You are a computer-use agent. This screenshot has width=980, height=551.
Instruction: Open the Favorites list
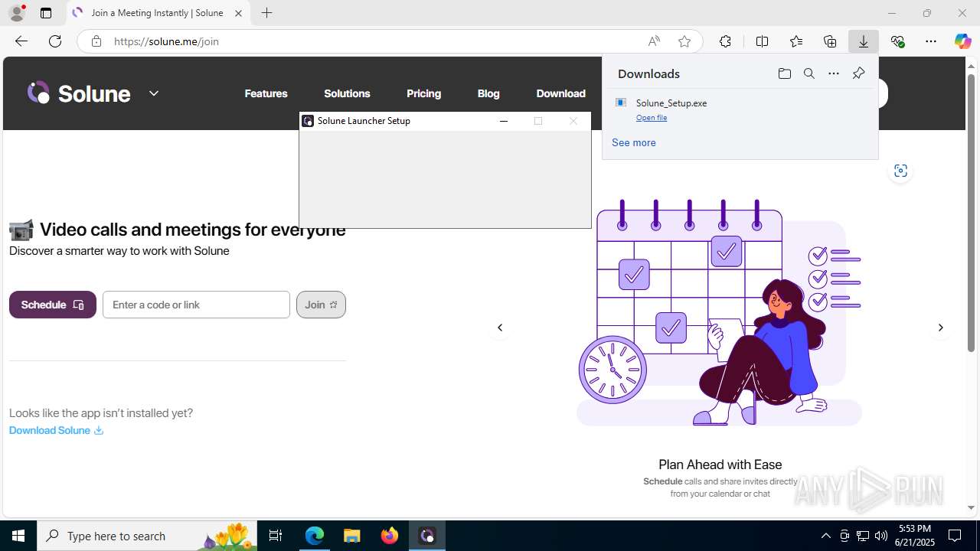(x=796, y=41)
